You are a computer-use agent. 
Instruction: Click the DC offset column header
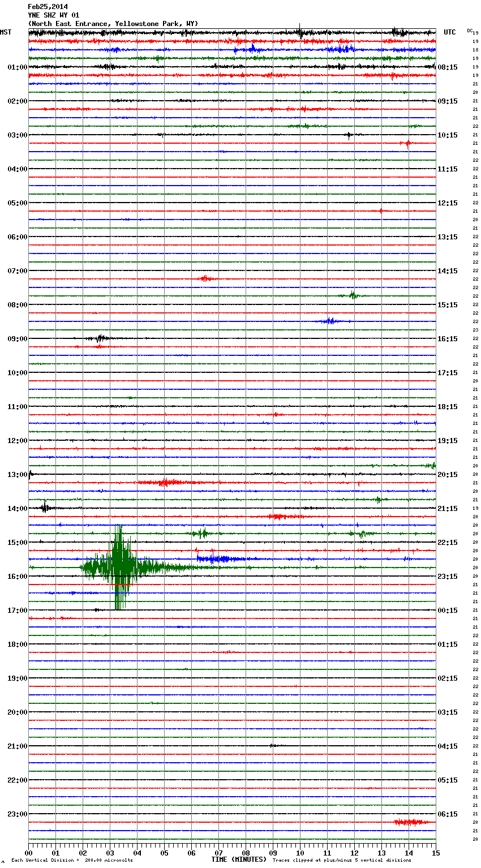470,30
